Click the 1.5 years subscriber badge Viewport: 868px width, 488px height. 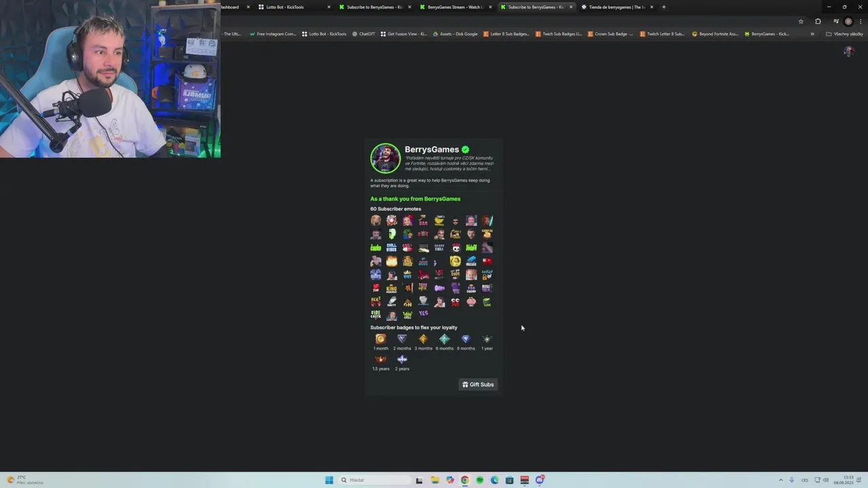(x=381, y=359)
